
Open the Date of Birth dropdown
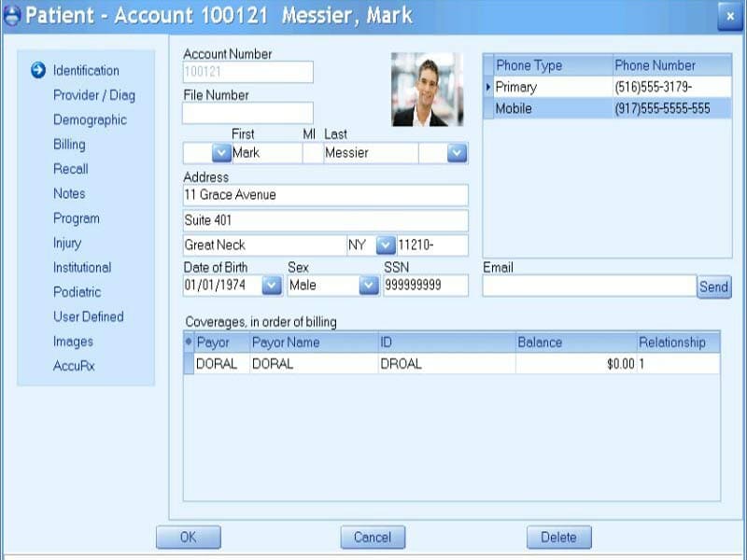pos(271,286)
